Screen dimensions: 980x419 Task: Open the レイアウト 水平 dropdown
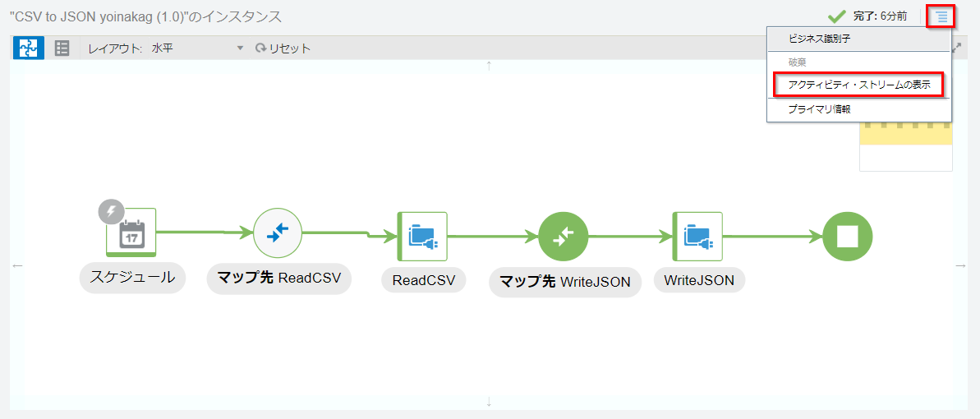(197, 48)
